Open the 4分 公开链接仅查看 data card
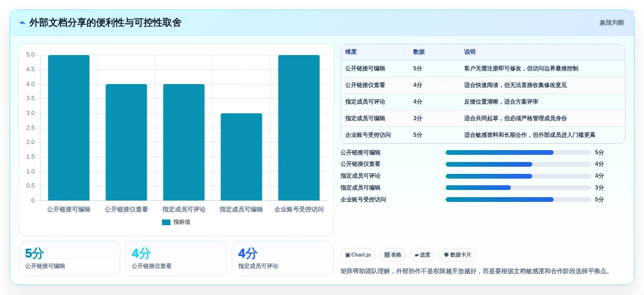 click(x=176, y=258)
